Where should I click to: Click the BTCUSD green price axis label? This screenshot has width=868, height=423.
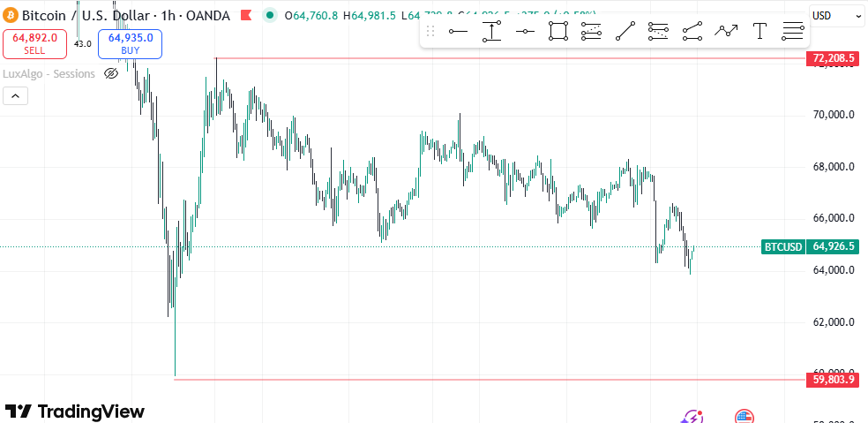[x=782, y=246]
